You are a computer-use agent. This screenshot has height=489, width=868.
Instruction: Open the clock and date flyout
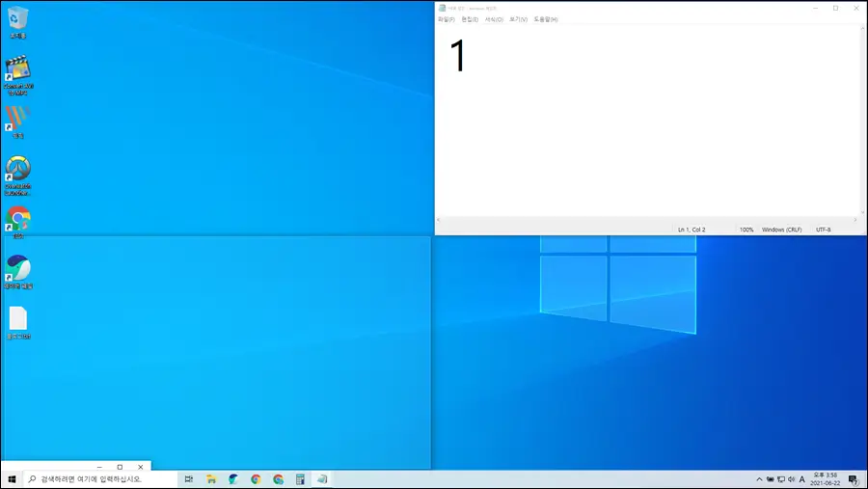(x=826, y=479)
